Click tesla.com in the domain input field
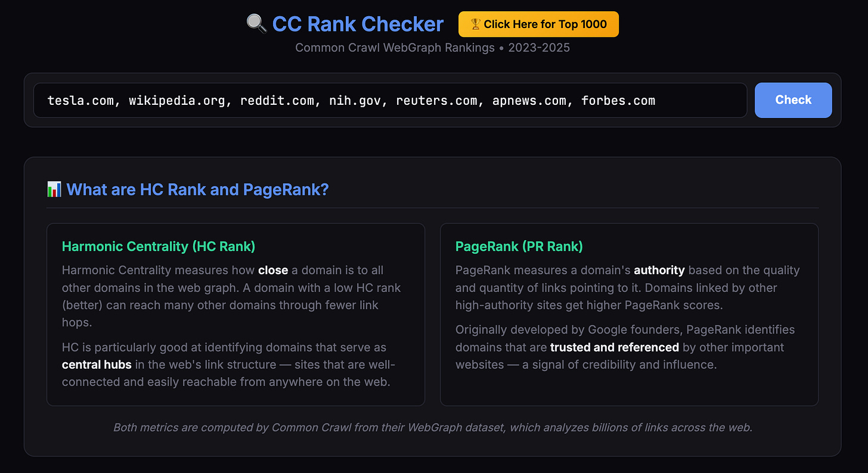This screenshot has height=473, width=868. tap(80, 100)
